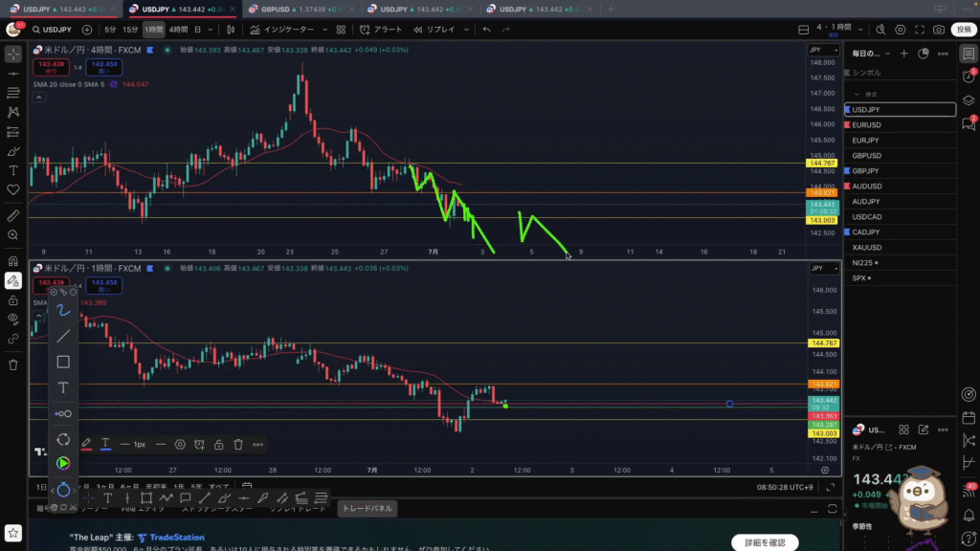Viewport: 980px width, 551px height.
Task: Select the 4時間 timeframe button
Action: [x=178, y=30]
